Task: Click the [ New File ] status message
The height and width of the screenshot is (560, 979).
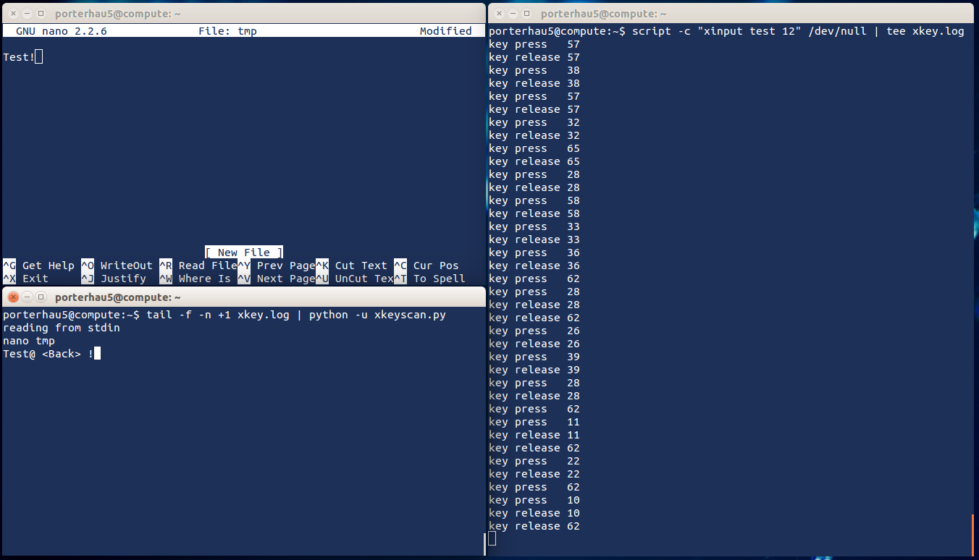Action: click(244, 253)
